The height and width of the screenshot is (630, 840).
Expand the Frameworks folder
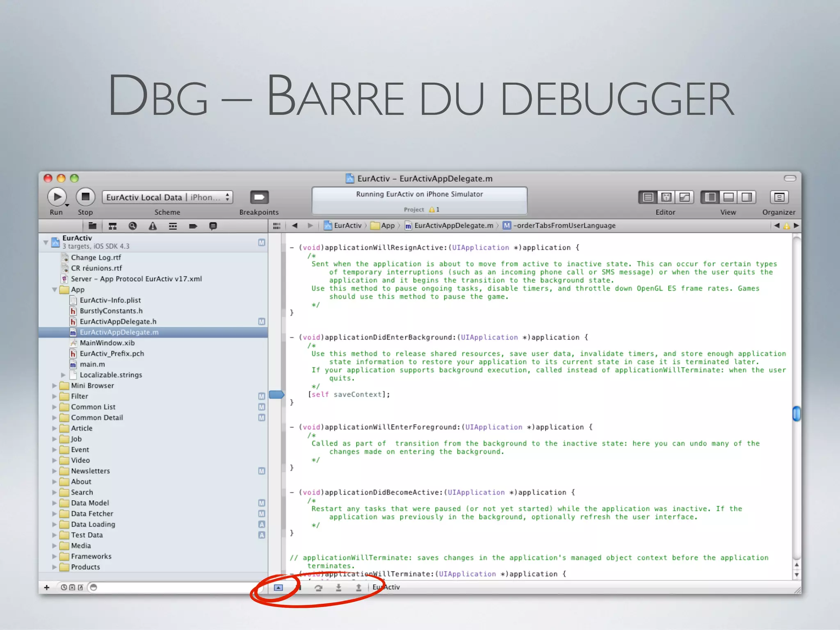point(54,556)
